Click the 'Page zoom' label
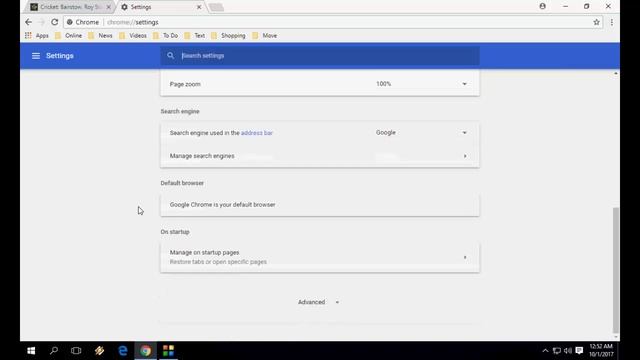The width and height of the screenshot is (640, 360). pyautogui.click(x=185, y=84)
